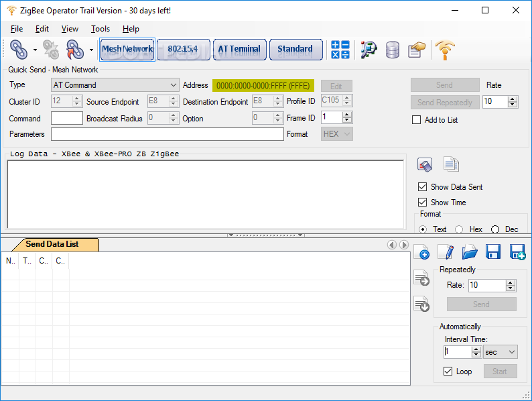Toggle Show Time checkbox
Image resolution: width=532 pixels, height=401 pixels.
click(x=422, y=203)
